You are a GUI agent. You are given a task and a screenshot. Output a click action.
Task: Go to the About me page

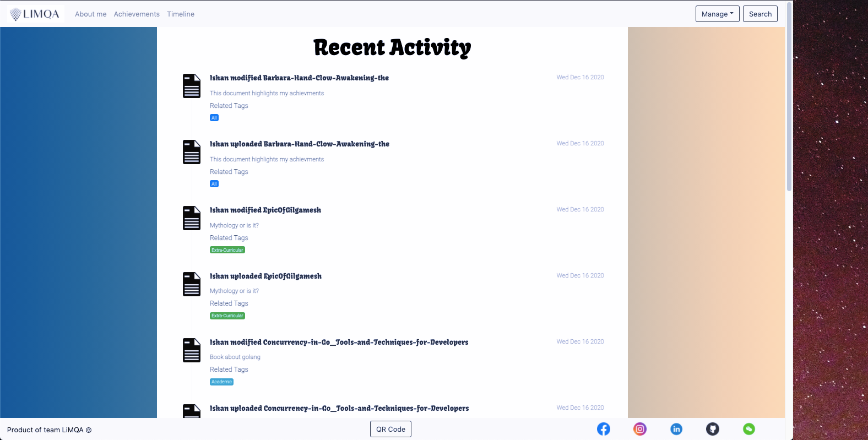coord(91,14)
